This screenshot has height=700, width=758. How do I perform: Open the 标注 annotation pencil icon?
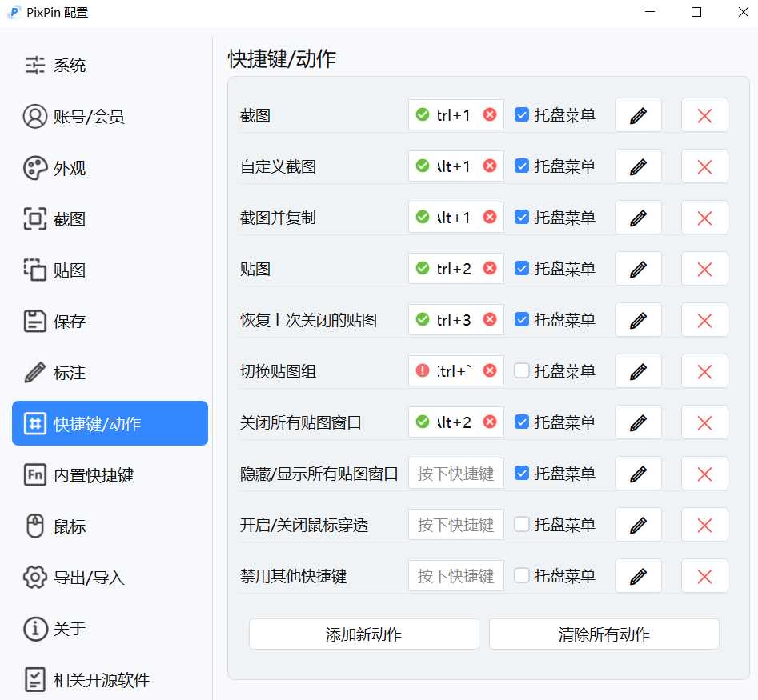pos(35,372)
